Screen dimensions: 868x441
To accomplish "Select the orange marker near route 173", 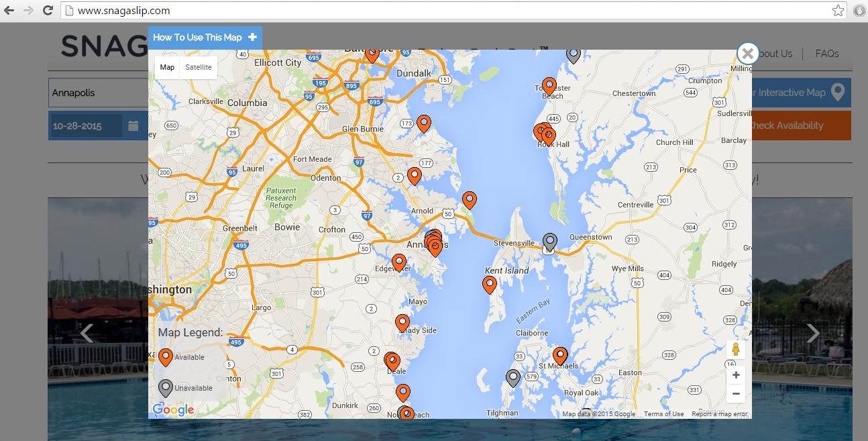I will click(424, 124).
